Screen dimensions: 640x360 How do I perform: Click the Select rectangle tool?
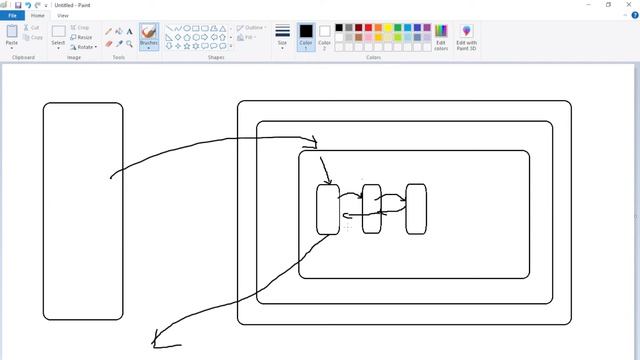[x=58, y=31]
